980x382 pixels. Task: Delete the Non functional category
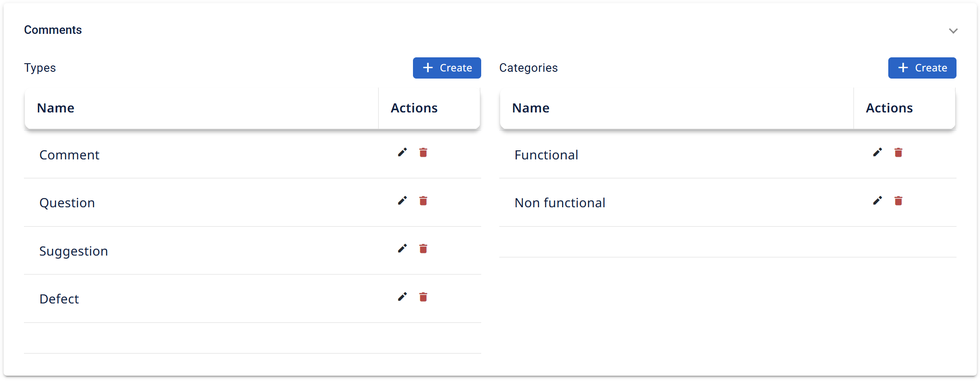pos(899,200)
